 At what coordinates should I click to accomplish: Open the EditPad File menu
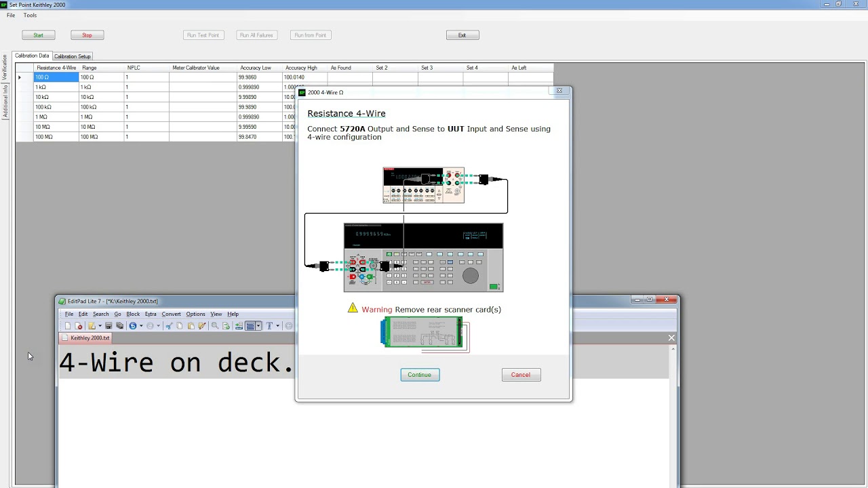(69, 314)
